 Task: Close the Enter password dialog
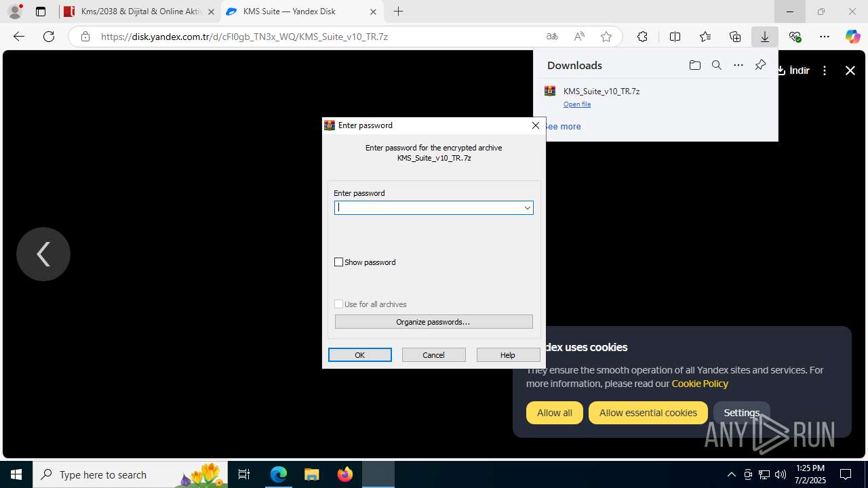536,125
